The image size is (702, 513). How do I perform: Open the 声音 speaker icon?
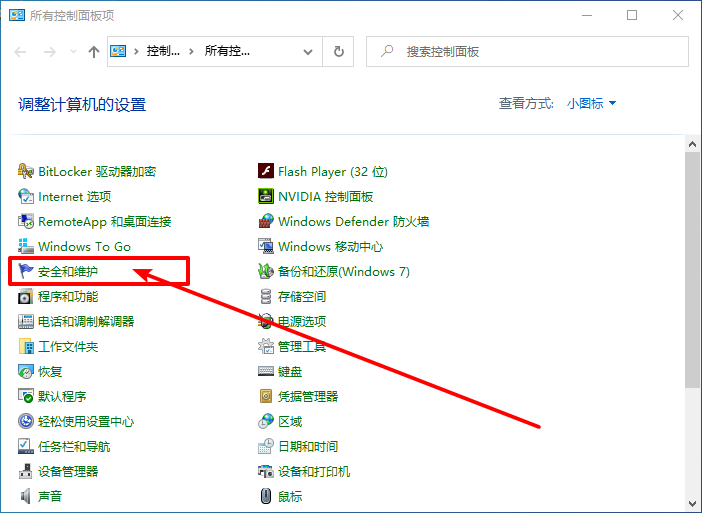[26, 496]
